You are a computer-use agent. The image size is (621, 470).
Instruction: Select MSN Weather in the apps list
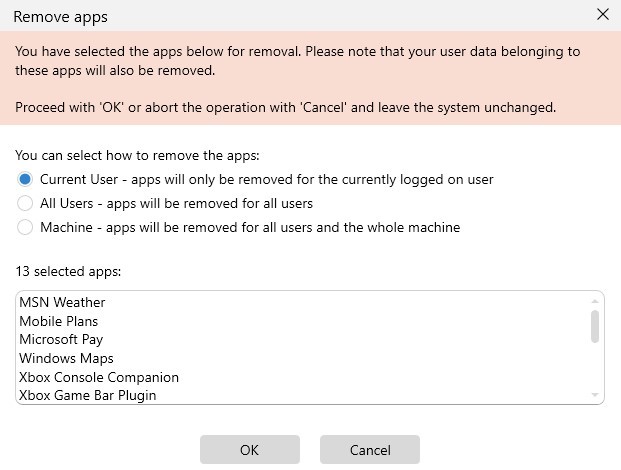click(62, 303)
